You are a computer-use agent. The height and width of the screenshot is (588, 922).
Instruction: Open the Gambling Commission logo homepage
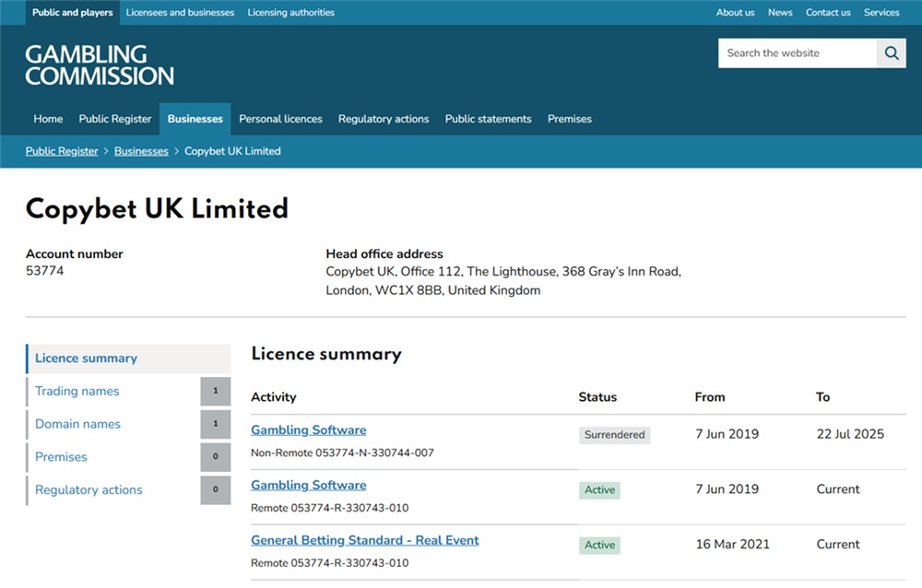pyautogui.click(x=100, y=65)
